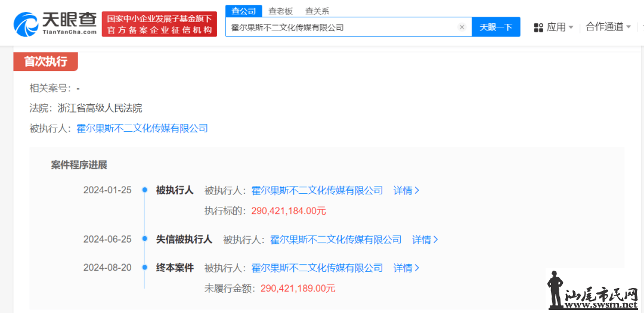This screenshot has width=644, height=313.
Task: Click the 2024-08-20 timeline dot
Action: (144, 268)
